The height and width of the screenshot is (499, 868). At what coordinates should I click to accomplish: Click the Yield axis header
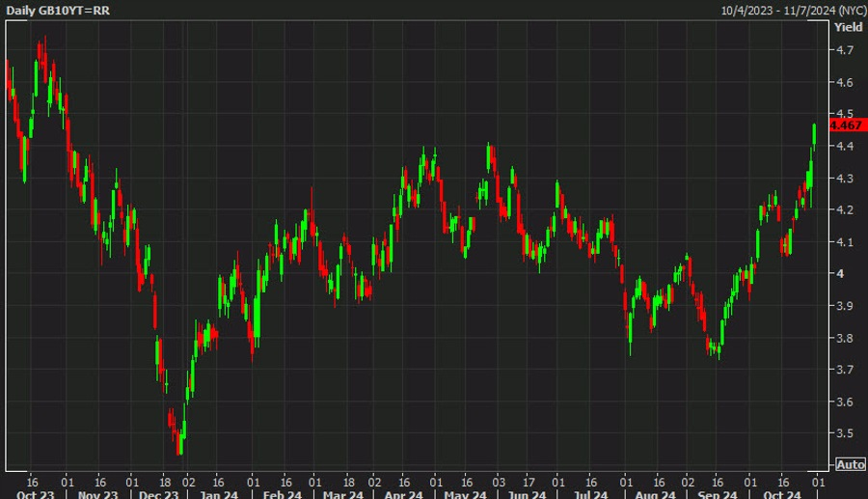848,27
